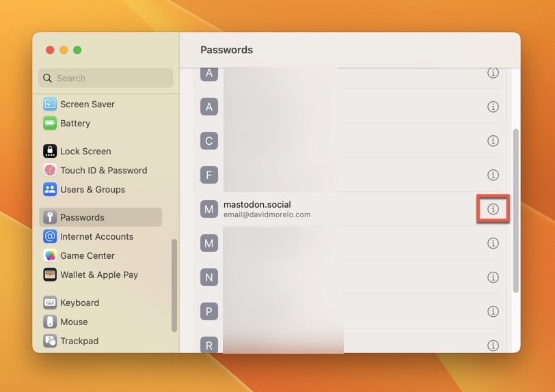The width and height of the screenshot is (555, 392).
Task: Click the Wallet & Apple Pay icon
Action: coord(50,275)
